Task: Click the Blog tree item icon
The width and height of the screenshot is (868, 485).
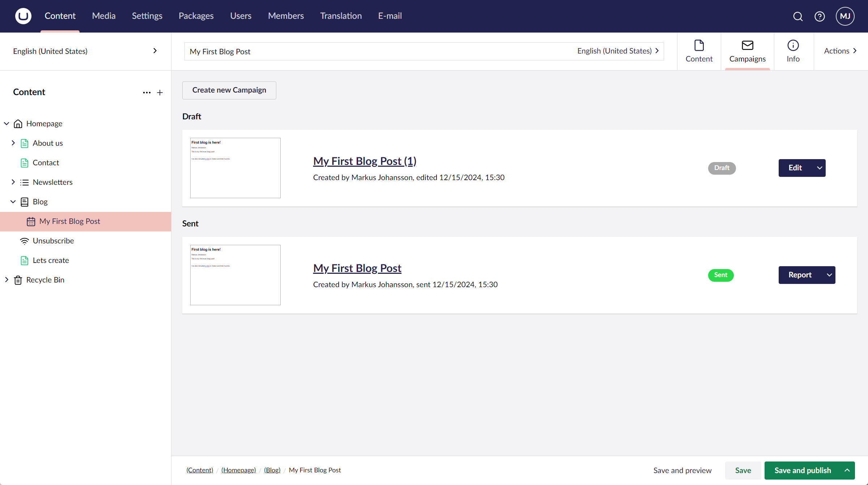Action: [24, 201]
